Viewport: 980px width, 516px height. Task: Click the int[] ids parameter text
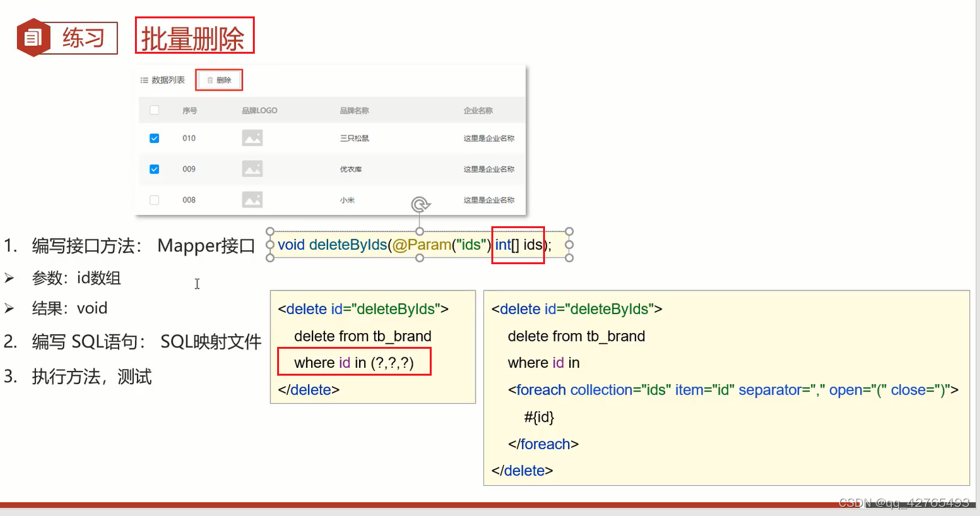(519, 245)
